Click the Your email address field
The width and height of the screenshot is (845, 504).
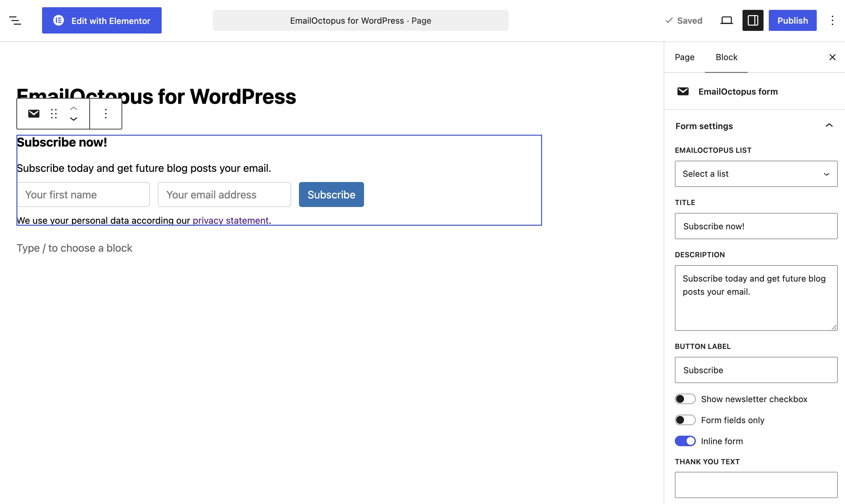(224, 195)
